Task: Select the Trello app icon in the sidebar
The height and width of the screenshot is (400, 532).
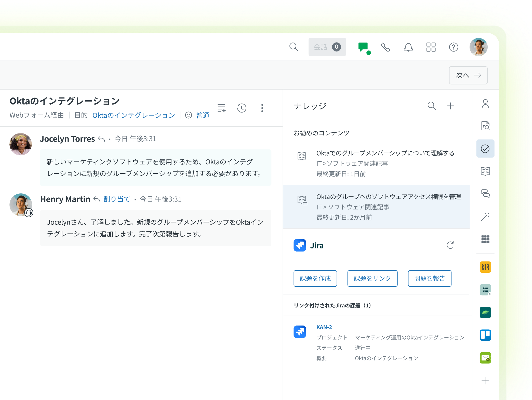Action: pyautogui.click(x=485, y=335)
